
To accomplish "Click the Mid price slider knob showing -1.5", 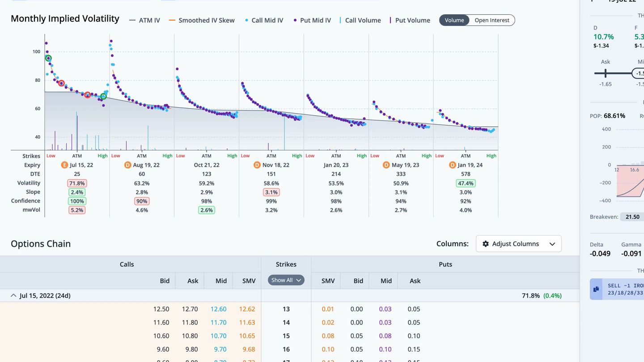I will [x=639, y=73].
